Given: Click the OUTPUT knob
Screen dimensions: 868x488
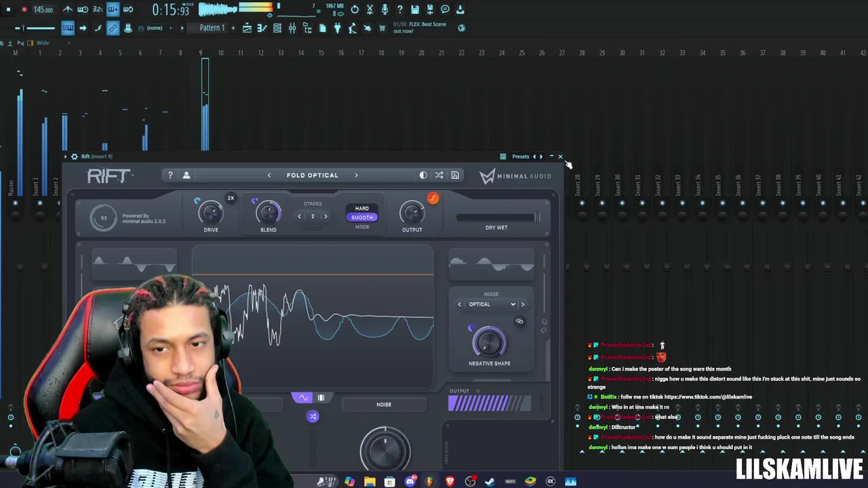Looking at the screenshot, I should pos(412,213).
